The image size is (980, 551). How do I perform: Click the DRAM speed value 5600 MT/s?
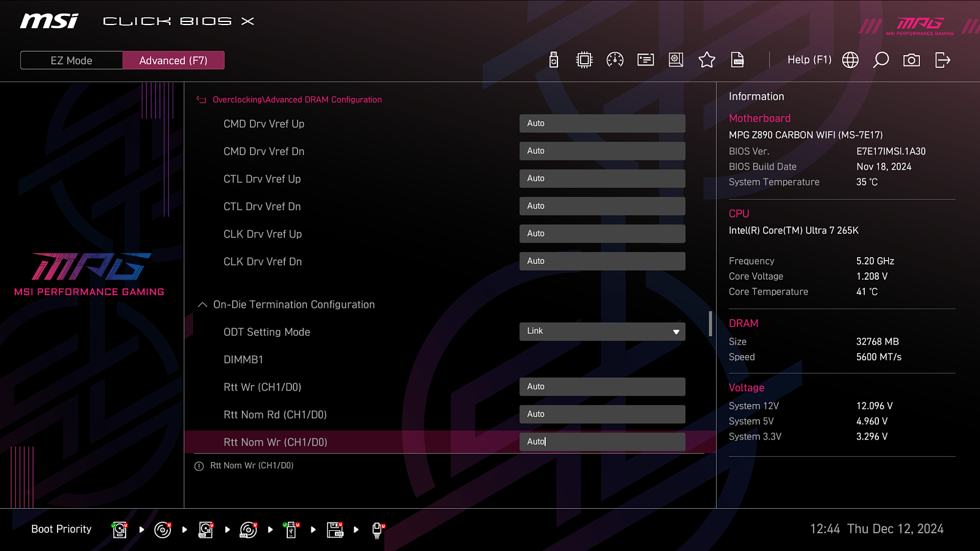[x=879, y=357]
